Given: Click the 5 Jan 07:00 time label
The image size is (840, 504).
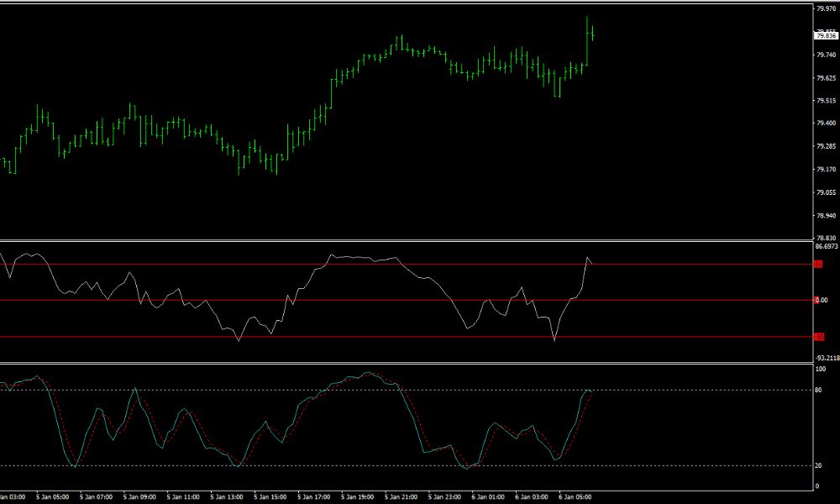Looking at the screenshot, I should 97,497.
